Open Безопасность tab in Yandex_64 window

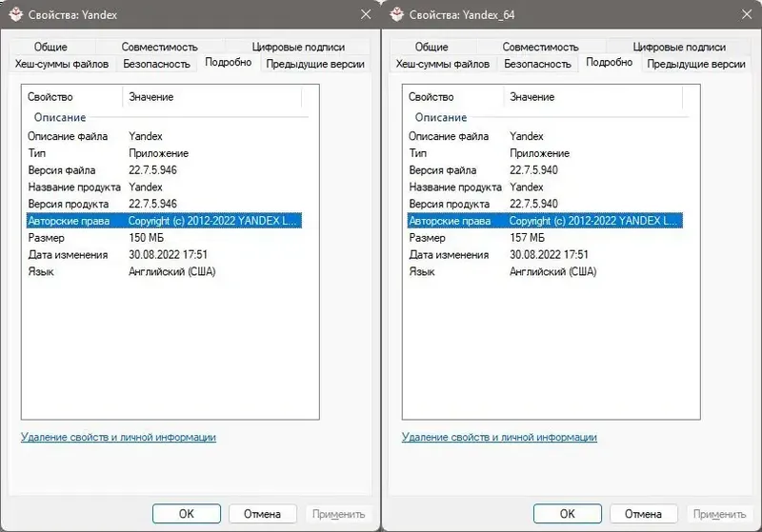(x=537, y=64)
